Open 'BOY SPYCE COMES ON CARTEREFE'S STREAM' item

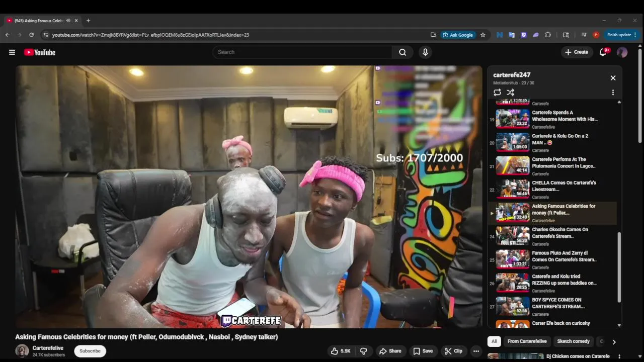coord(553,307)
